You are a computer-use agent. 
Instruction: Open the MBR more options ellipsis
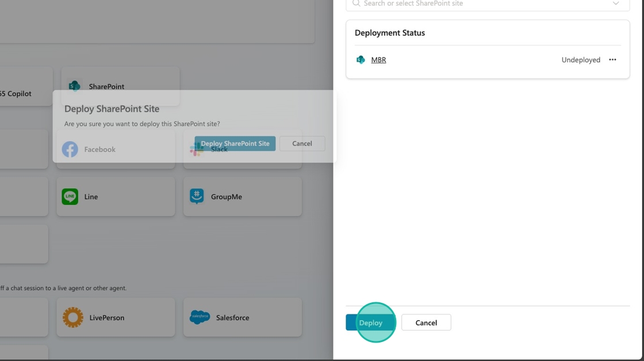pyautogui.click(x=612, y=60)
